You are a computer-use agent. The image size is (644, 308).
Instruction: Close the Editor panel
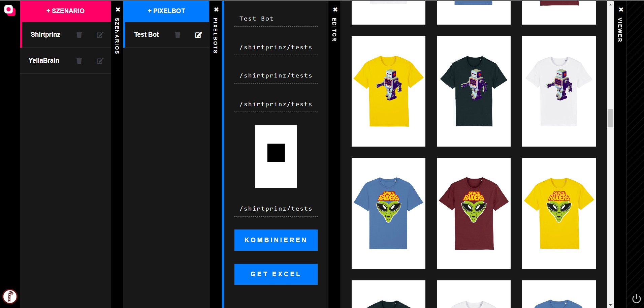[x=335, y=9]
